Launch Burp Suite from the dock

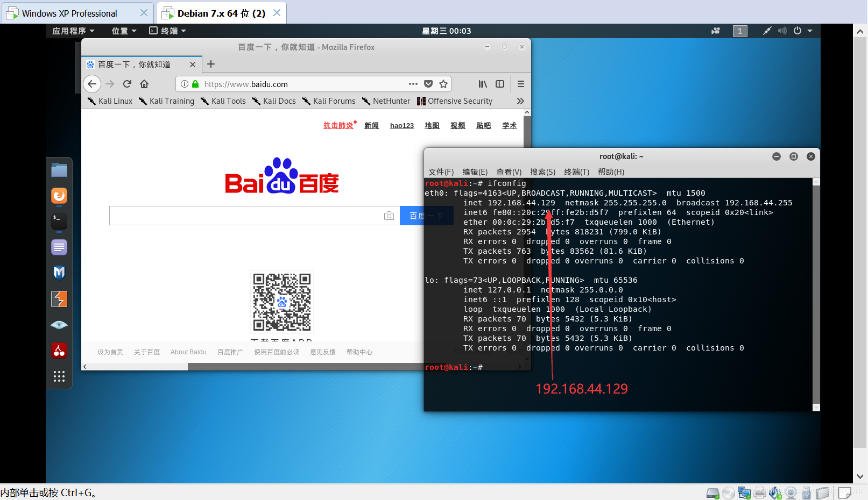[59, 299]
